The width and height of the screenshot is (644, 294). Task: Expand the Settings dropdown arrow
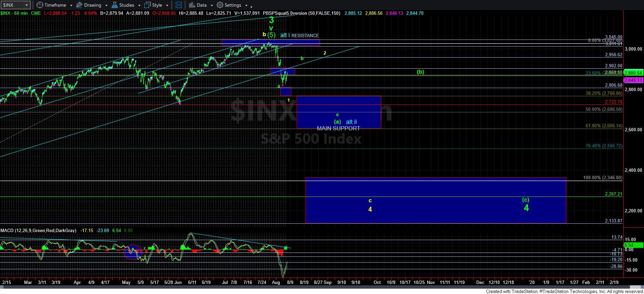pos(246,5)
